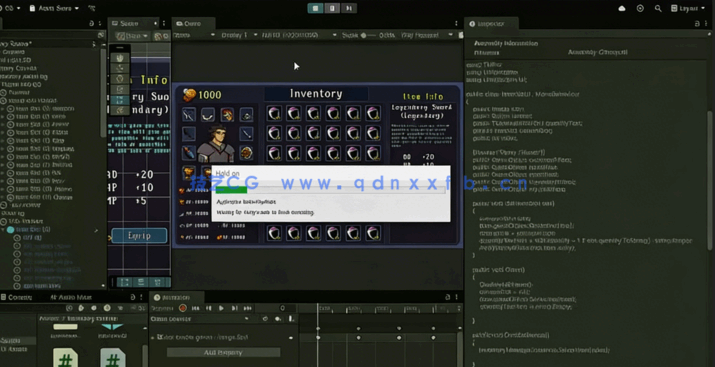Open the animation clip selector dropdown

pyautogui.click(x=200, y=319)
